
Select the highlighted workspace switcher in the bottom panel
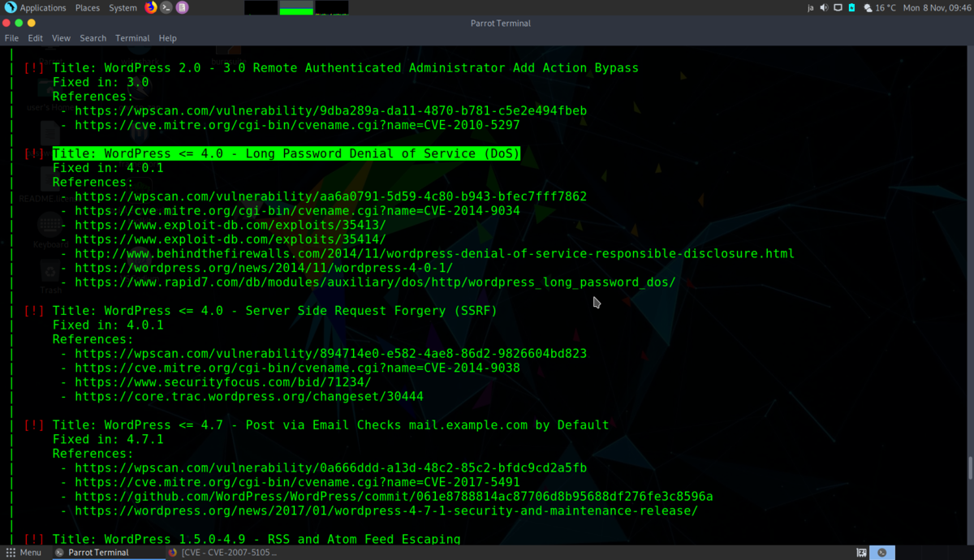pos(882,553)
